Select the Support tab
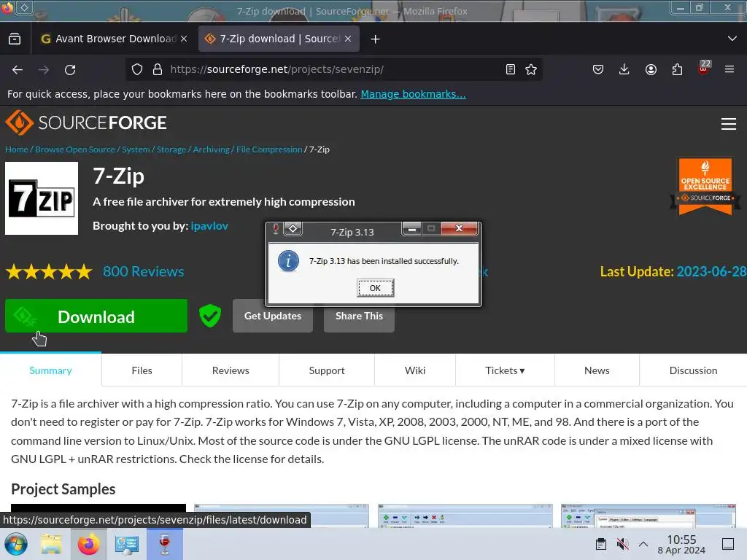Viewport: 747px width, 560px height. pos(327,370)
